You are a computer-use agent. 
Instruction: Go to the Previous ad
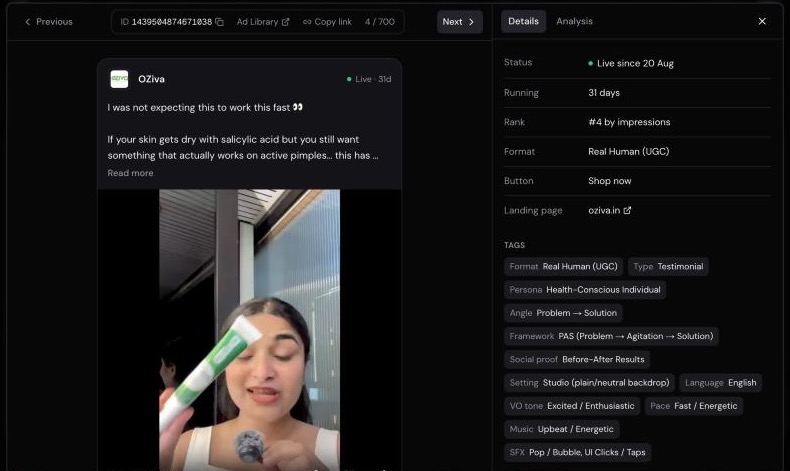tap(48, 22)
